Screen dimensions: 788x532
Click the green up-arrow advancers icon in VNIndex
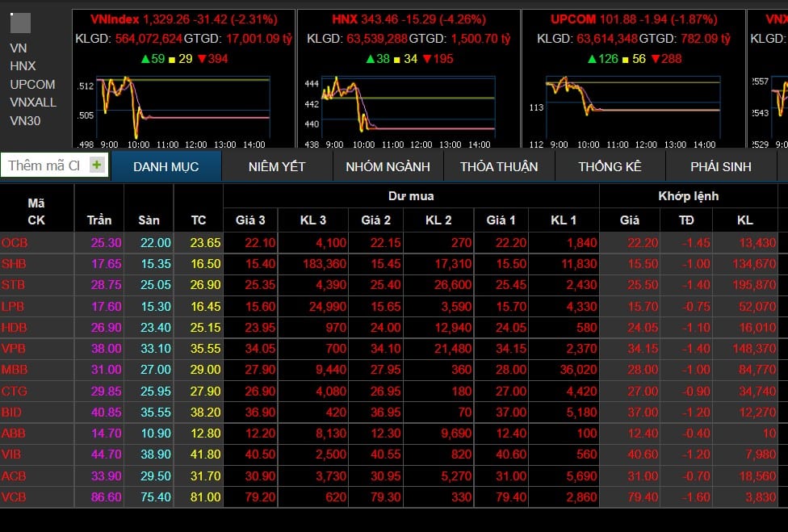pyautogui.click(x=145, y=59)
